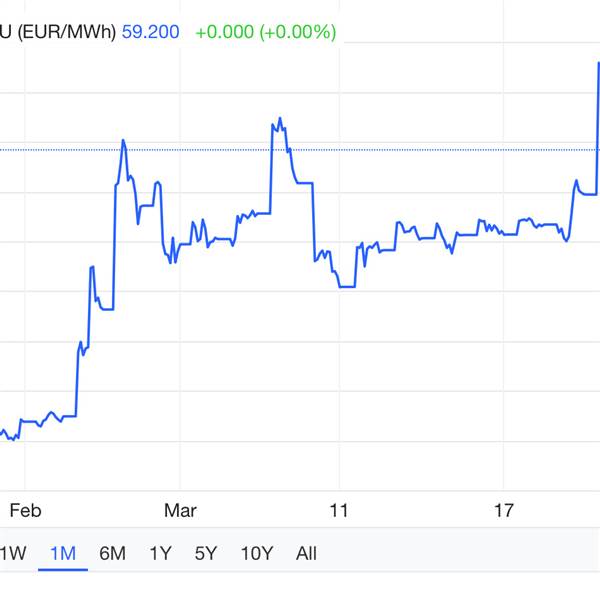Click the Feb label on date axis
The image size is (600, 600).
tap(24, 511)
